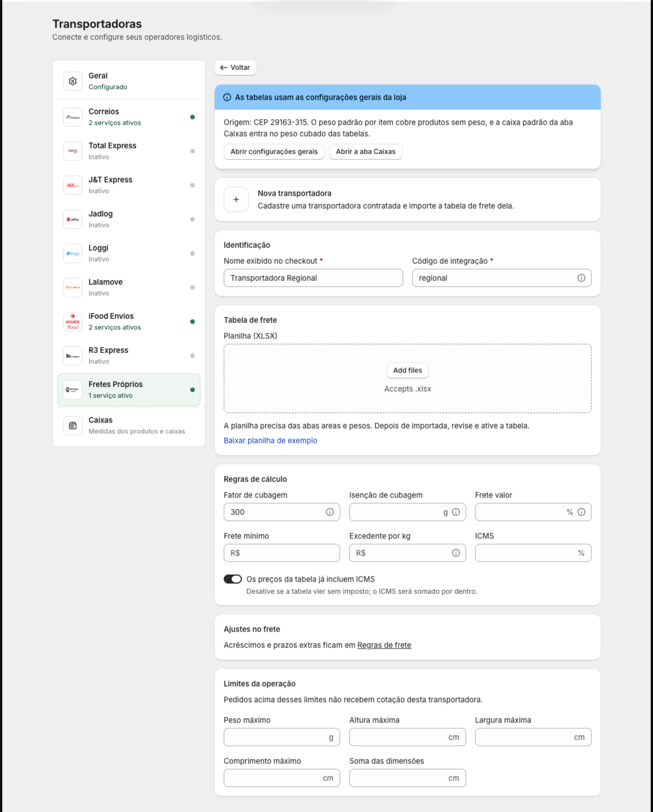Click the Frete mínimo input
653x812 pixels.
coord(282,553)
